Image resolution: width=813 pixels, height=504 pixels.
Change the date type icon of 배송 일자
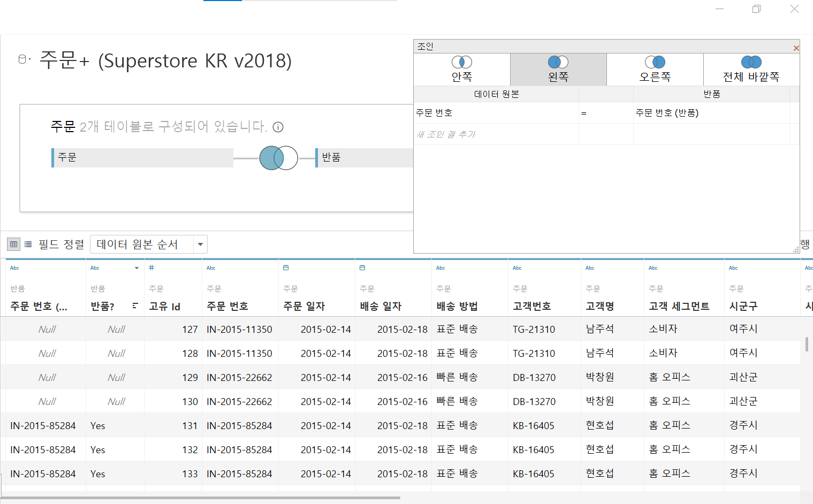pyautogui.click(x=362, y=268)
